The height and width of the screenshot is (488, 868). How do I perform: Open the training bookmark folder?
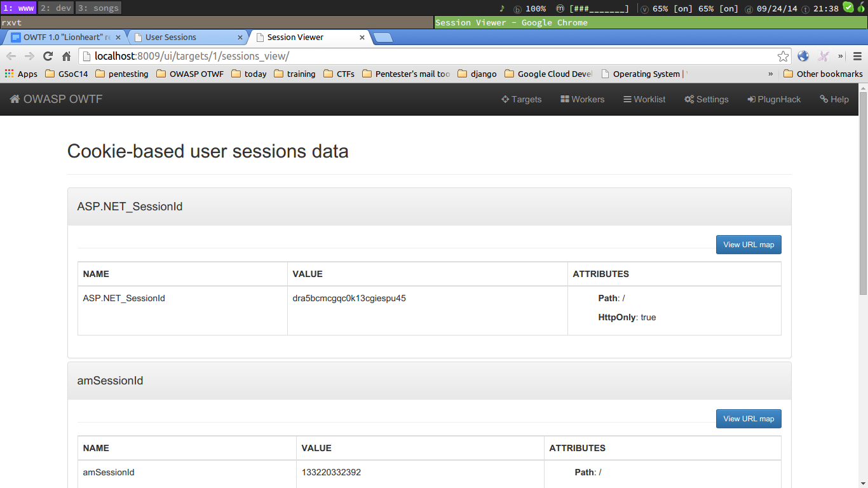coord(294,74)
